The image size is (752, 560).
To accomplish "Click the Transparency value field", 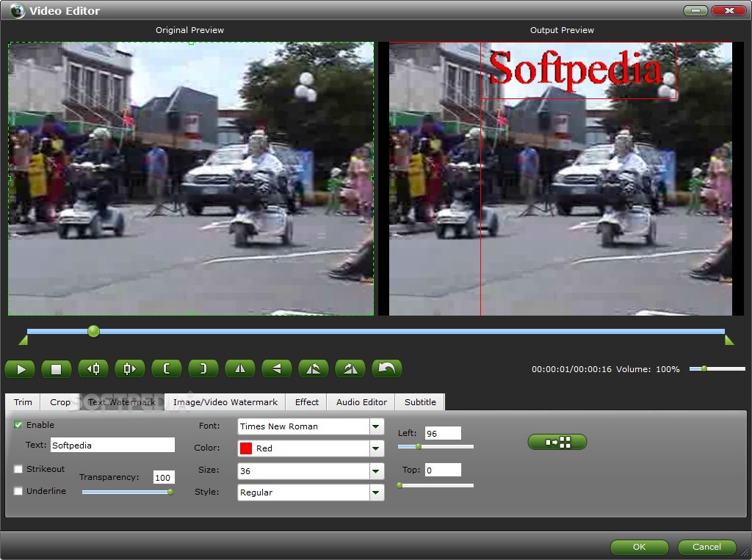I will (x=164, y=477).
